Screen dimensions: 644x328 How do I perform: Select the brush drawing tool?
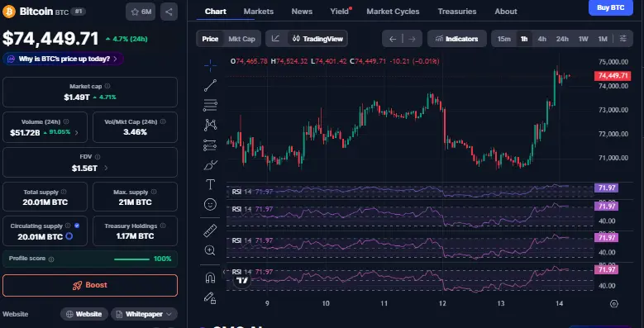210,165
